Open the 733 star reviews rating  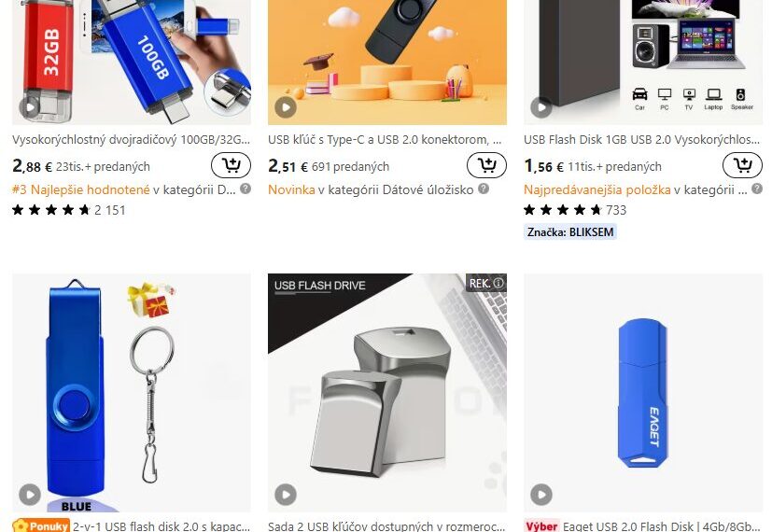click(575, 210)
